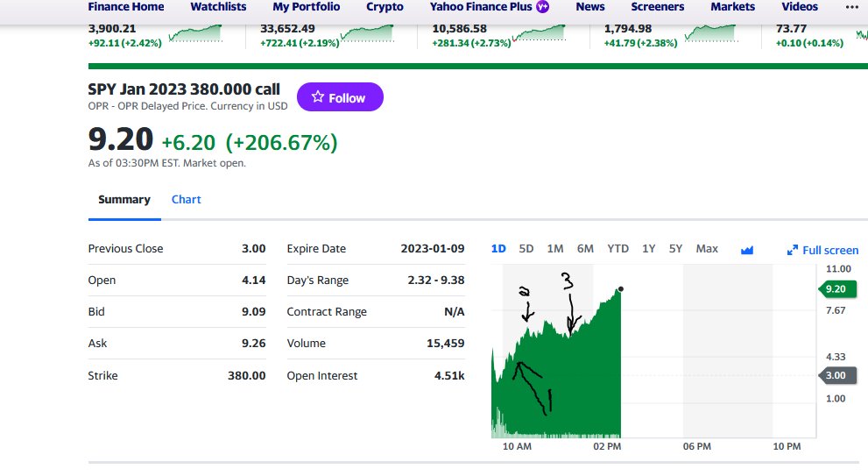Select the 5D chart range
The image size is (868, 476).
pos(526,249)
